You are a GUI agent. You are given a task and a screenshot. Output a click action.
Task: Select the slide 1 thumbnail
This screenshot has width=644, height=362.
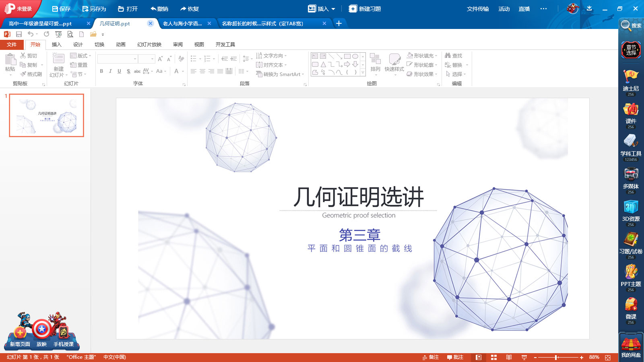47,115
